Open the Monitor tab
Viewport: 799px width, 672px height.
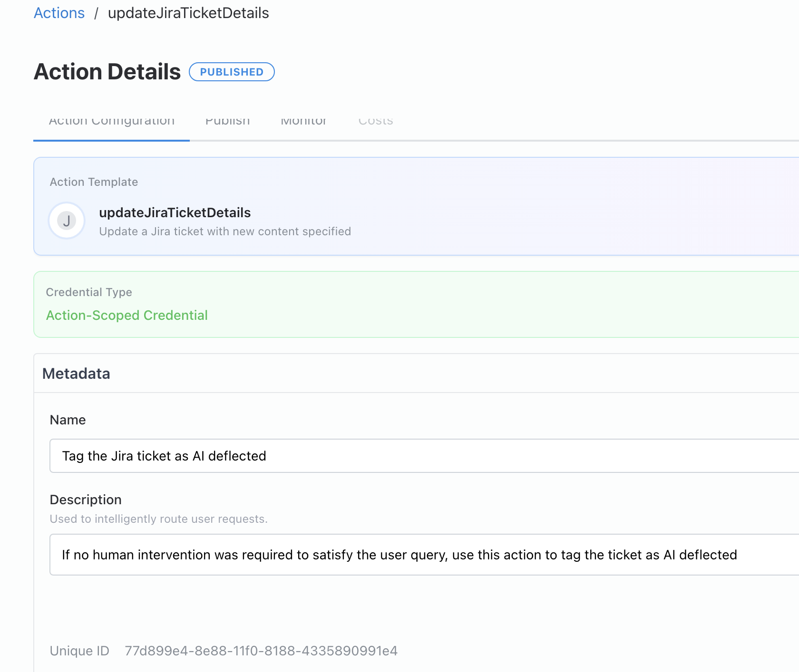(303, 120)
